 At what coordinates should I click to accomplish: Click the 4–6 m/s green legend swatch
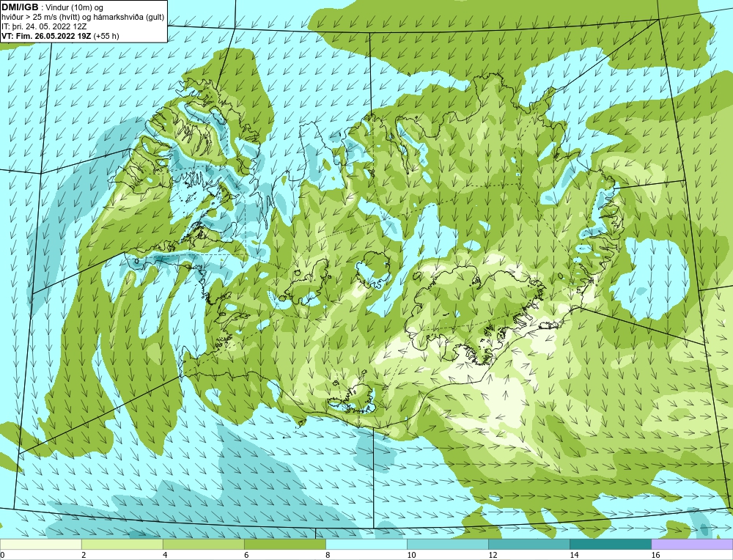[203, 544]
